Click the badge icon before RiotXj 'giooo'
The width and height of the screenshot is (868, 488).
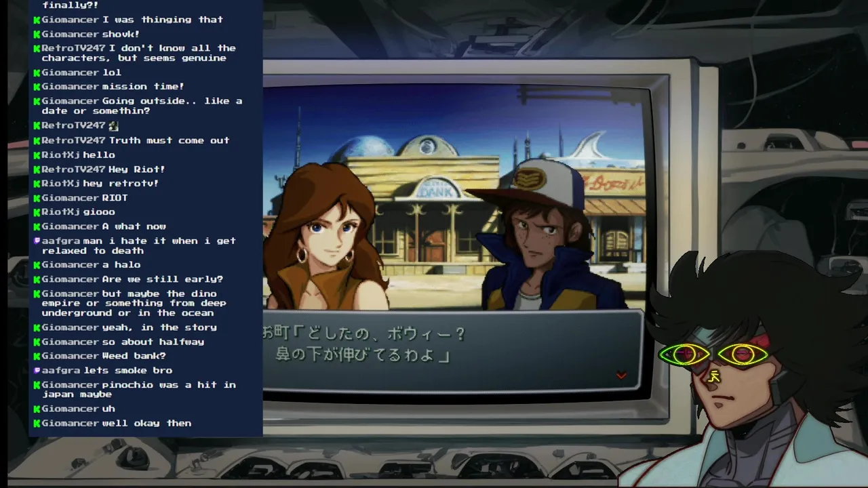[37, 212]
